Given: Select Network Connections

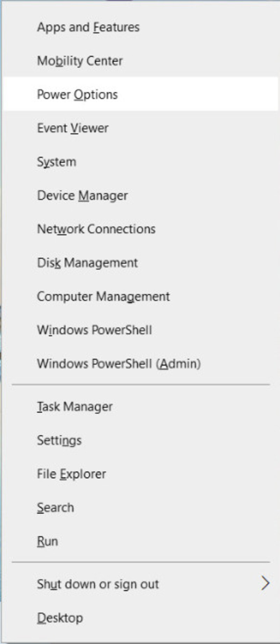Looking at the screenshot, I should coord(140,229).
